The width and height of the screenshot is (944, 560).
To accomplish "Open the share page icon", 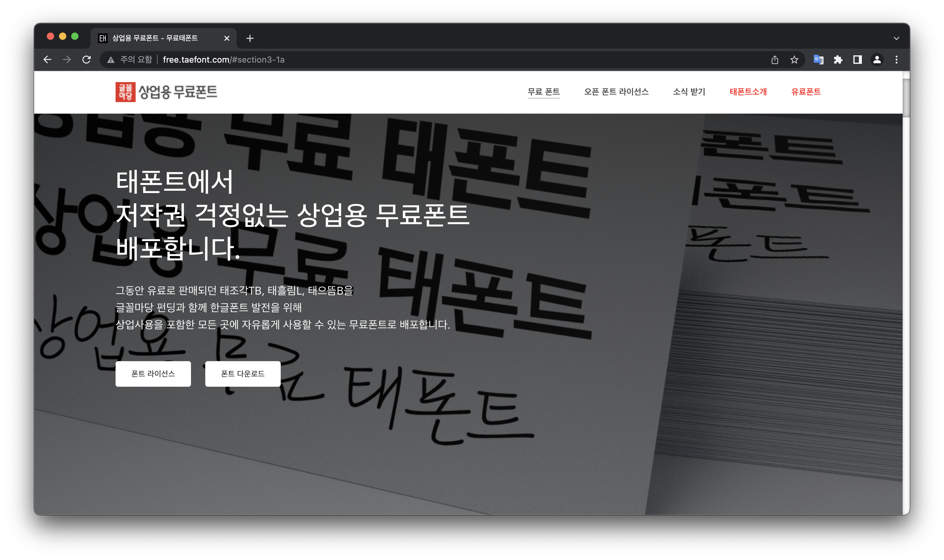I will tap(775, 60).
